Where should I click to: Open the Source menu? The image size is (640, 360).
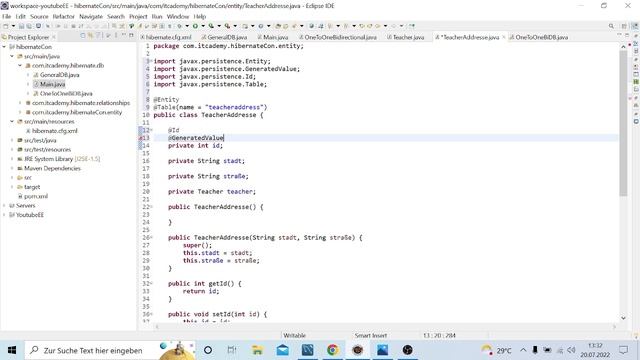39,16
